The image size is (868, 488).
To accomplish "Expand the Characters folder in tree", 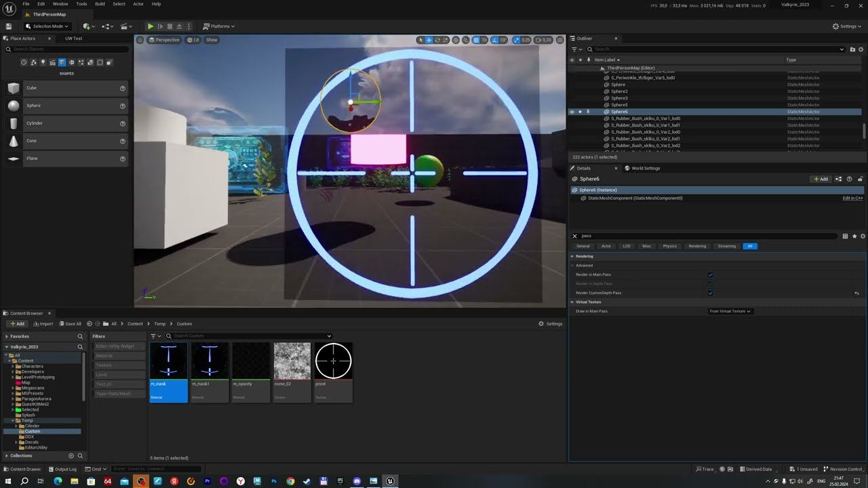I will [x=14, y=367].
